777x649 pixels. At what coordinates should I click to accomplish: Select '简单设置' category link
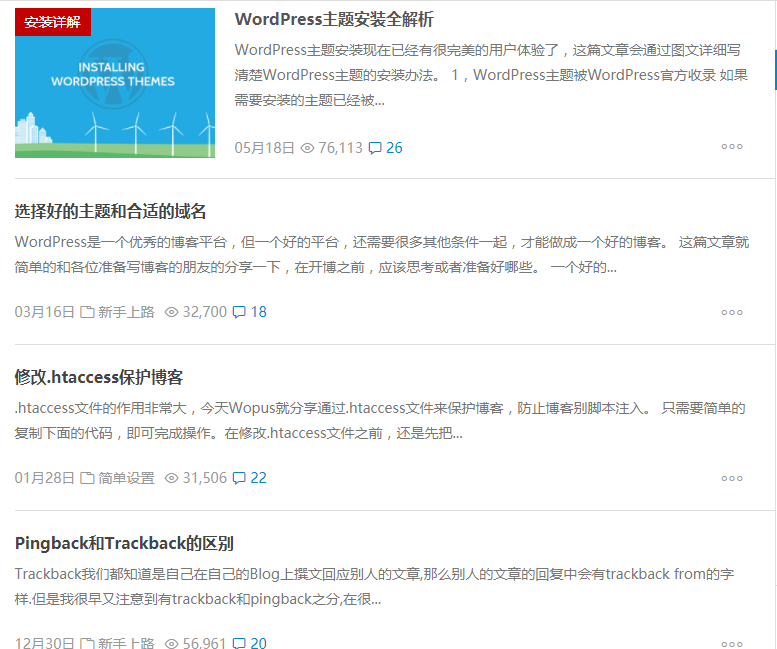click(x=126, y=478)
